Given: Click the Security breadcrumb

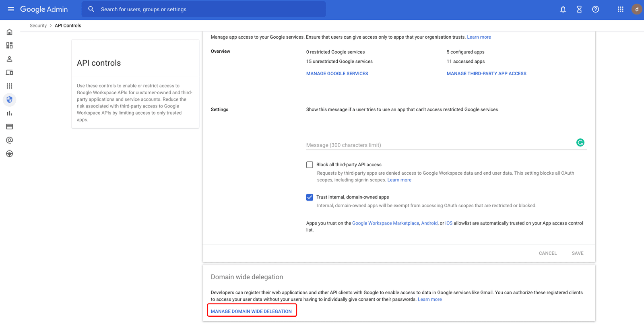Looking at the screenshot, I should coord(38,25).
